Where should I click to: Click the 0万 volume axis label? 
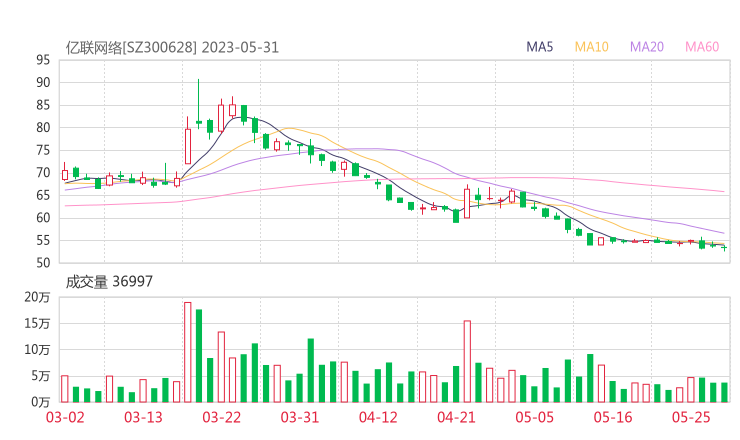coord(41,402)
